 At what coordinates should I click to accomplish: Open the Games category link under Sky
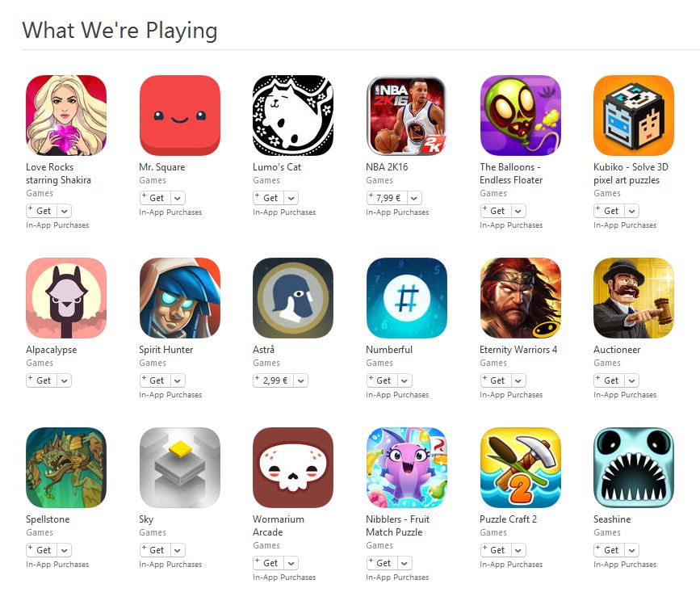153,532
